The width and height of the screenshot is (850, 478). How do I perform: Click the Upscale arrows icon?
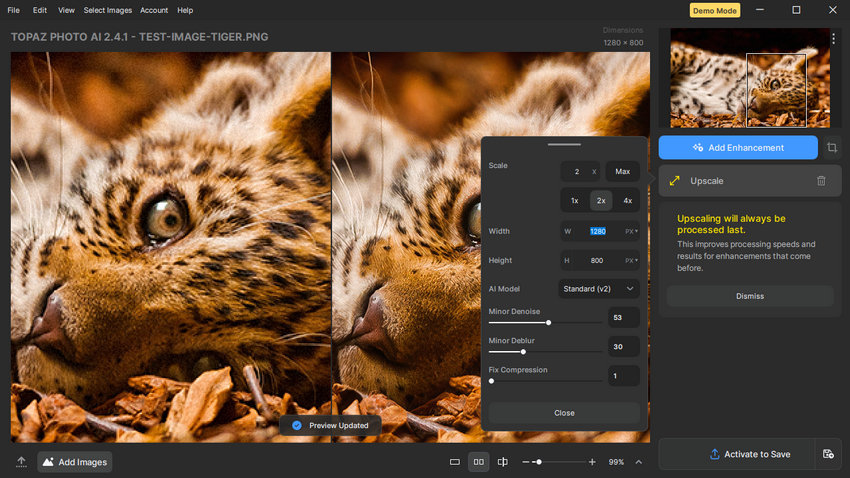tap(674, 181)
